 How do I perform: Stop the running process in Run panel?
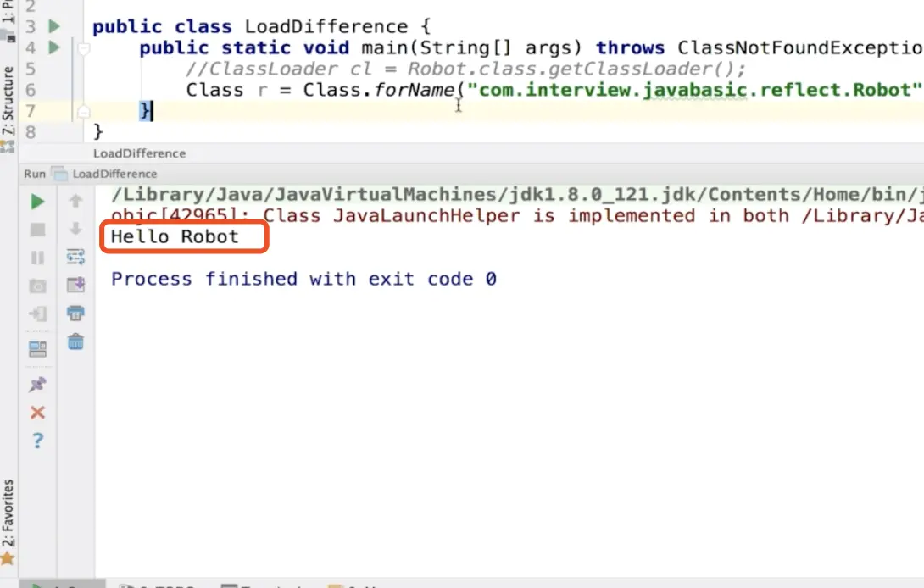(x=37, y=230)
